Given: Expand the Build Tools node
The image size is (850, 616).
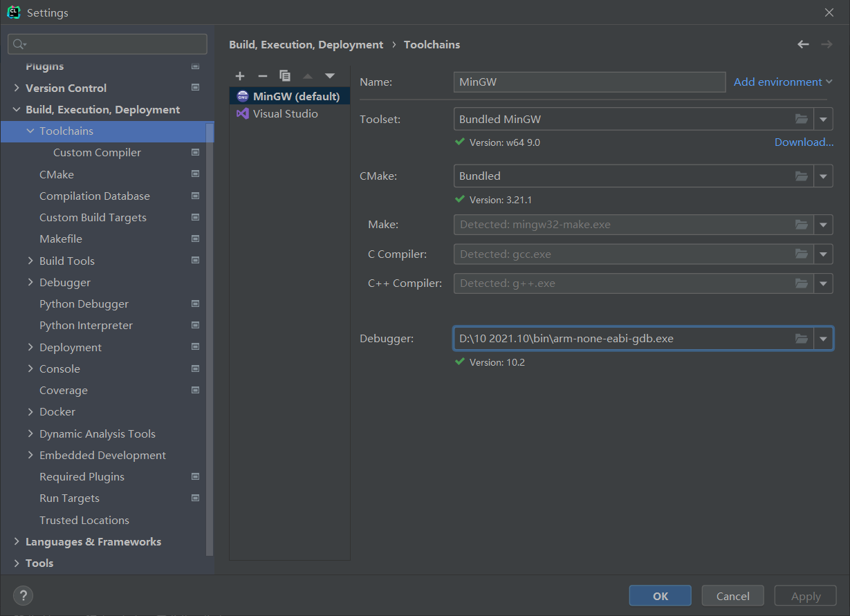Looking at the screenshot, I should (x=30, y=261).
